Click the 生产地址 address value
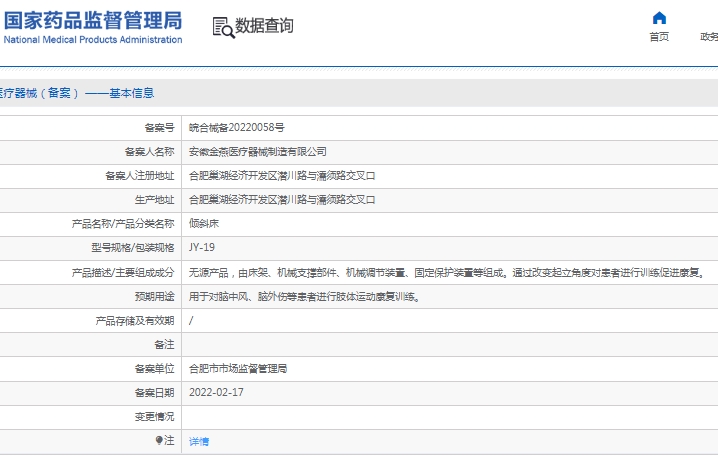The height and width of the screenshot is (462, 718). click(x=282, y=200)
